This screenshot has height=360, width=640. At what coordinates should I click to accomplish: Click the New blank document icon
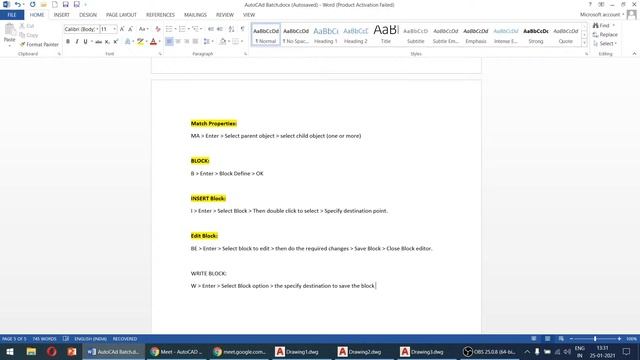[55, 4]
